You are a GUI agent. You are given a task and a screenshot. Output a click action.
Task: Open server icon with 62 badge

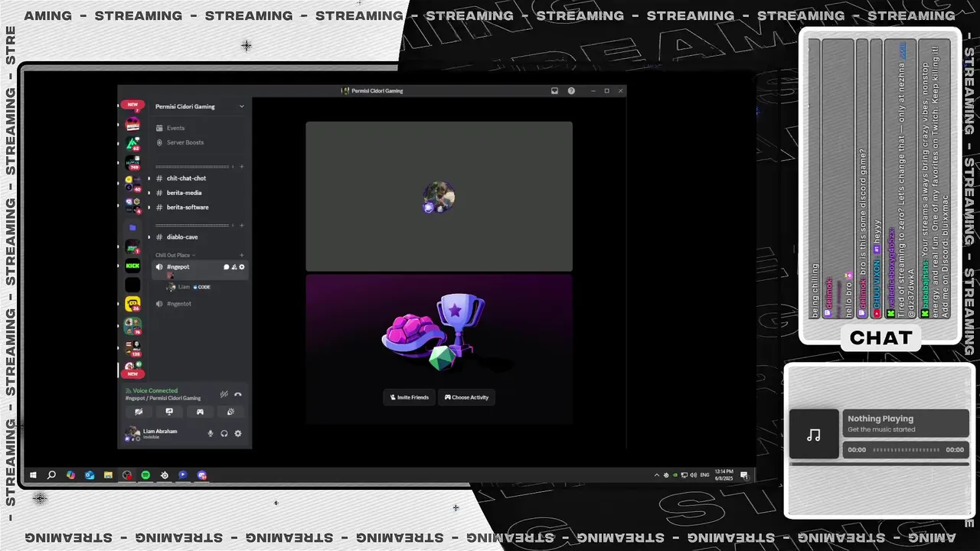point(132,143)
